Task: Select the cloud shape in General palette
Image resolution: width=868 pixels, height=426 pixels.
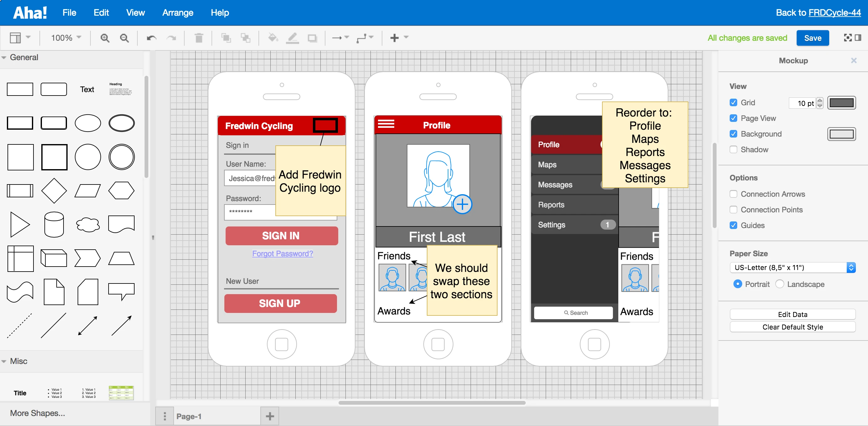Action: 88,225
